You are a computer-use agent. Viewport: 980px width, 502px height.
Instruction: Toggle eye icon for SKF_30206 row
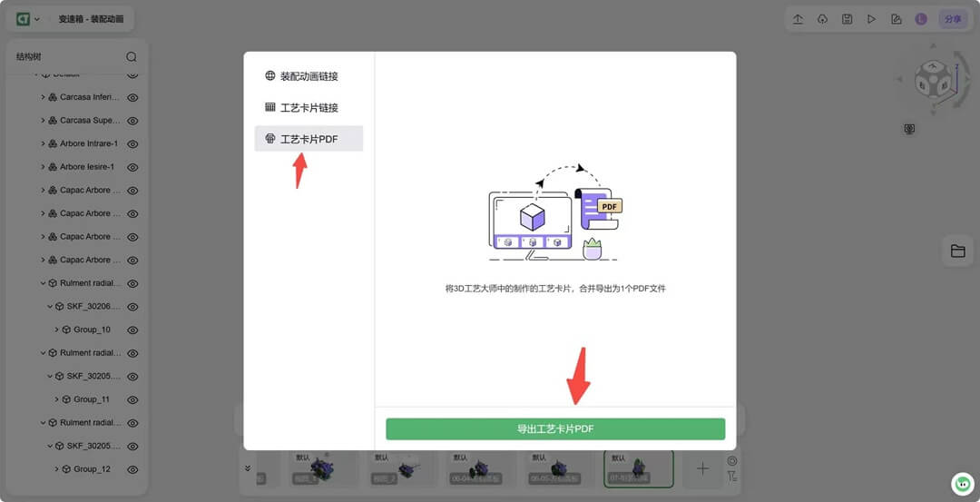click(132, 307)
